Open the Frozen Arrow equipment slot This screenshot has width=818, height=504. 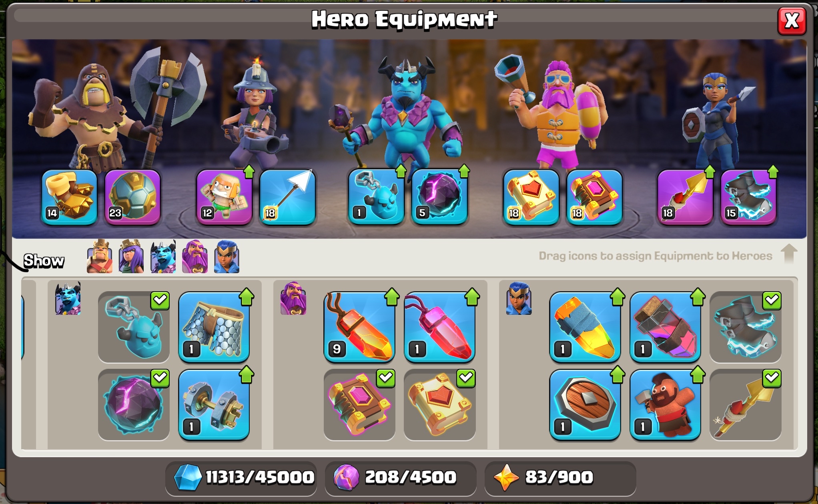(x=288, y=196)
